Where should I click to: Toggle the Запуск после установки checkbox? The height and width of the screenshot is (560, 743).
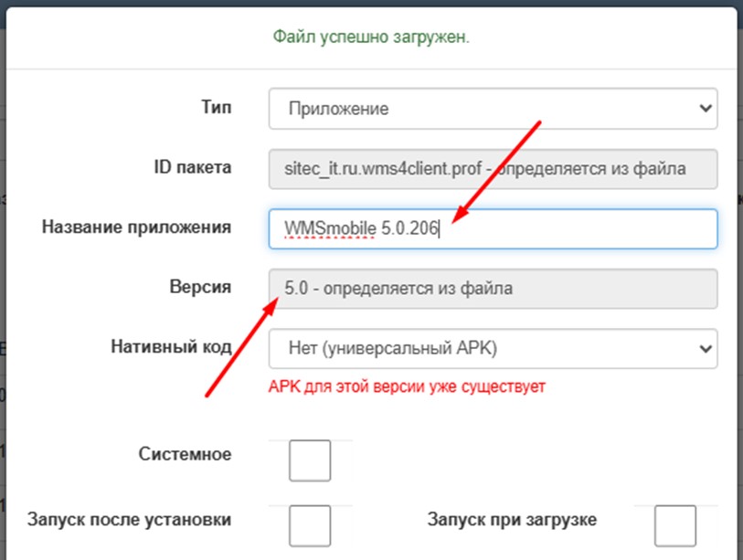click(x=309, y=525)
